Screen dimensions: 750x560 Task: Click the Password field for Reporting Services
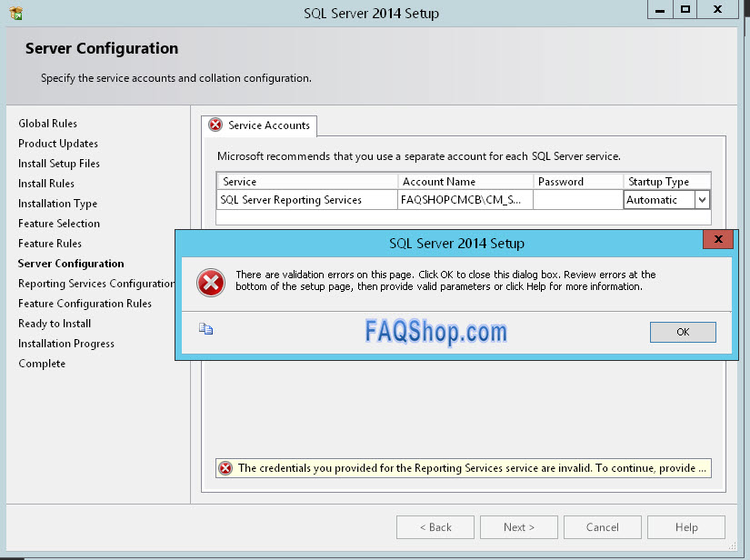click(x=577, y=200)
